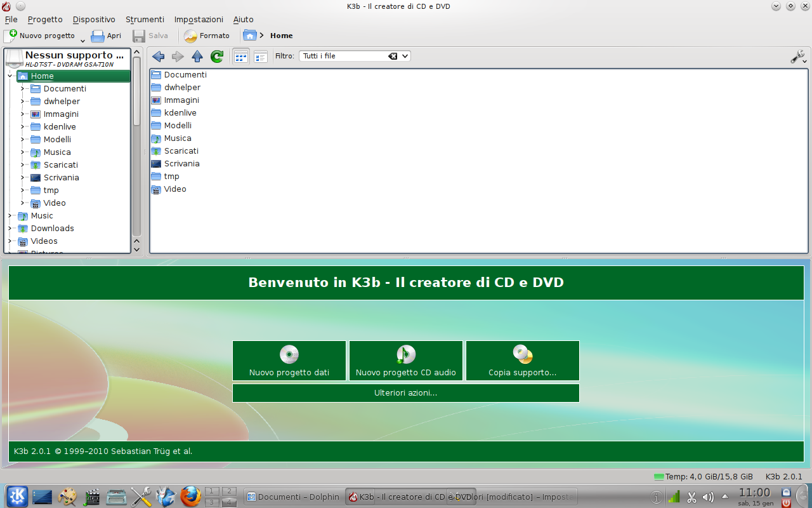Open the wrench and screwdriver settings launcher

(141, 496)
